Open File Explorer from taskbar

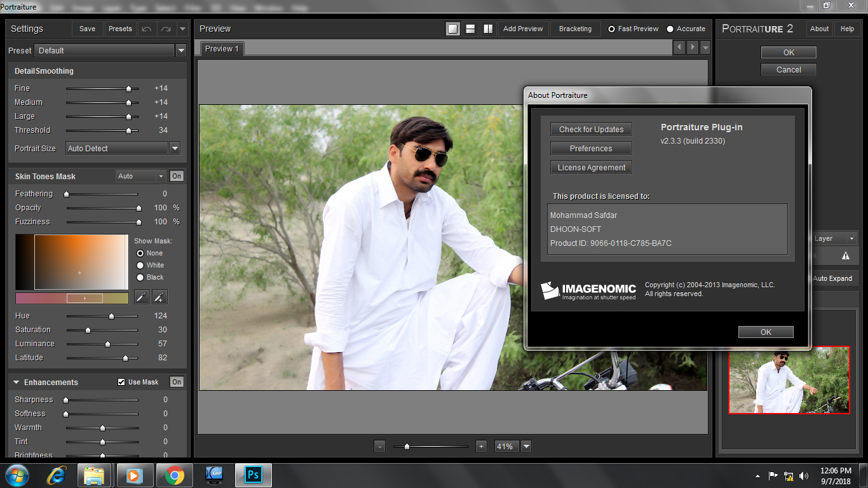(x=95, y=475)
